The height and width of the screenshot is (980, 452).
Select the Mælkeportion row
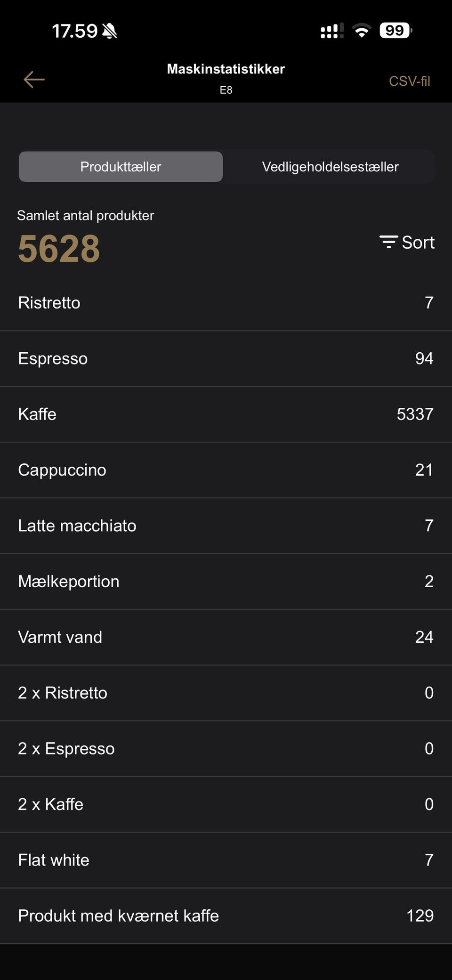(x=226, y=582)
